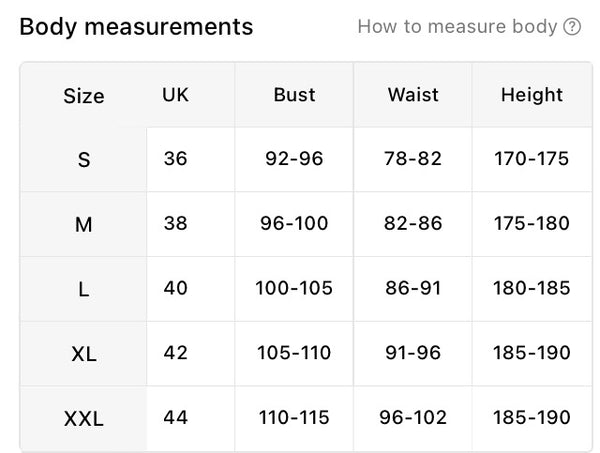Click the Height column header
The height and width of the screenshot is (453, 600).
point(532,95)
